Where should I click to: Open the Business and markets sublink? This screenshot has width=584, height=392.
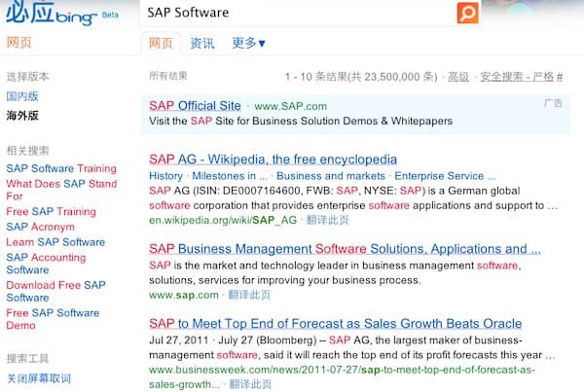(331, 176)
